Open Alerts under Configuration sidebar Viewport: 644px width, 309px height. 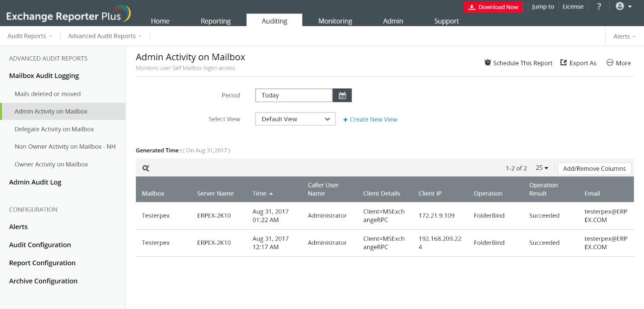(x=18, y=227)
